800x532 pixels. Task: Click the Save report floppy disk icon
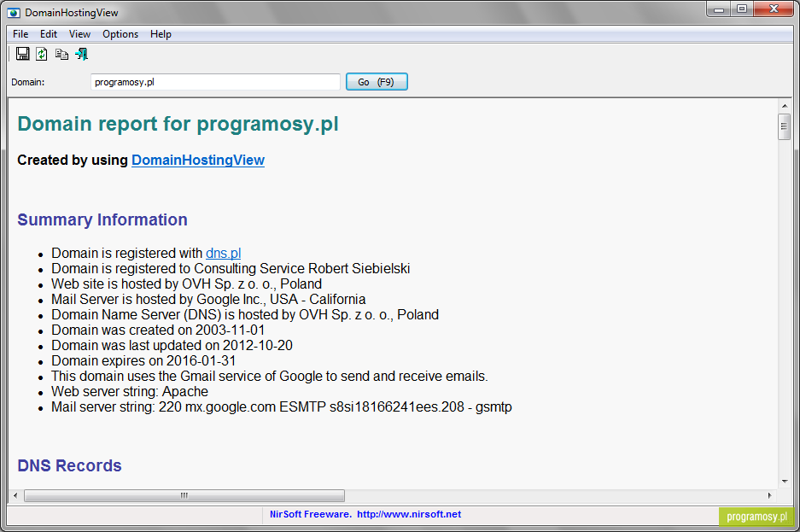pos(22,54)
